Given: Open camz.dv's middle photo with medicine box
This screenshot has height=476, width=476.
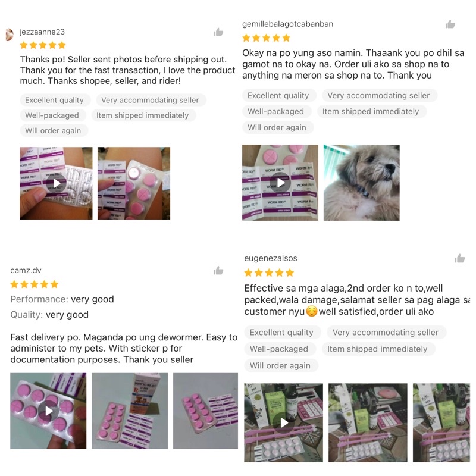Looking at the screenshot, I should 130,411.
